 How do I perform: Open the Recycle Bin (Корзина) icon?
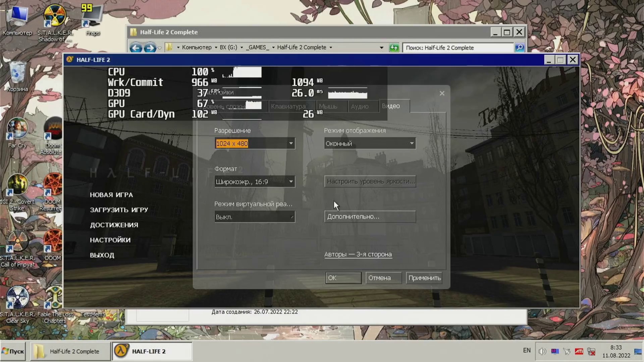(x=17, y=73)
